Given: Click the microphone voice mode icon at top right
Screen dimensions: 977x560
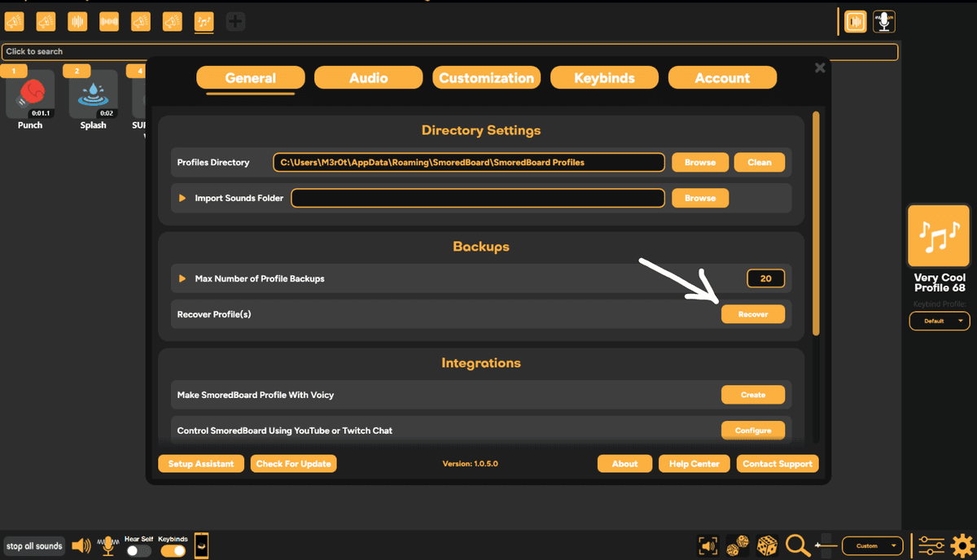Looking at the screenshot, I should 884,21.
